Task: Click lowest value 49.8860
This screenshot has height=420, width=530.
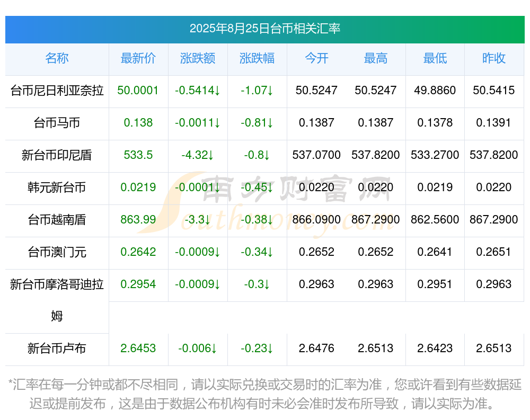Action: (x=435, y=90)
